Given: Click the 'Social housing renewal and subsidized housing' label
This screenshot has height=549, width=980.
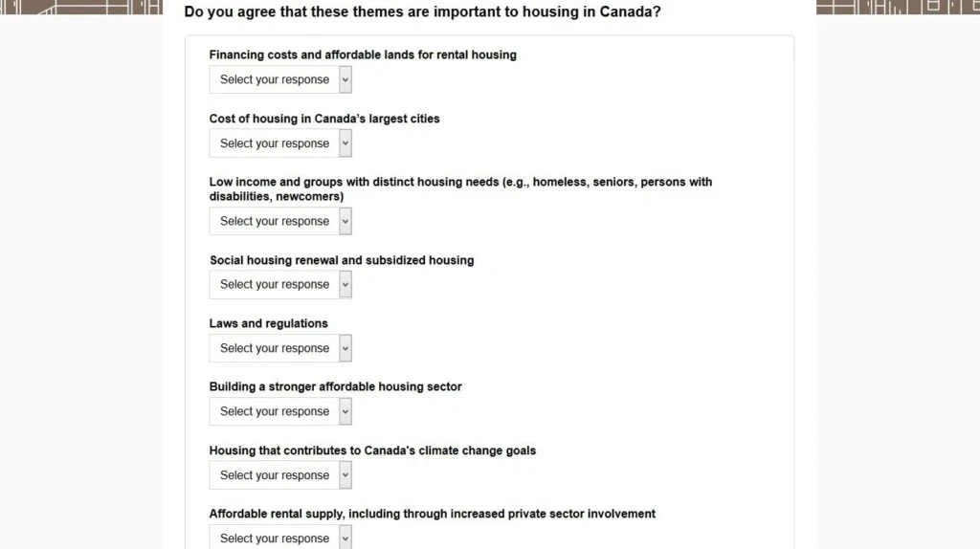Looking at the screenshot, I should click(342, 260).
